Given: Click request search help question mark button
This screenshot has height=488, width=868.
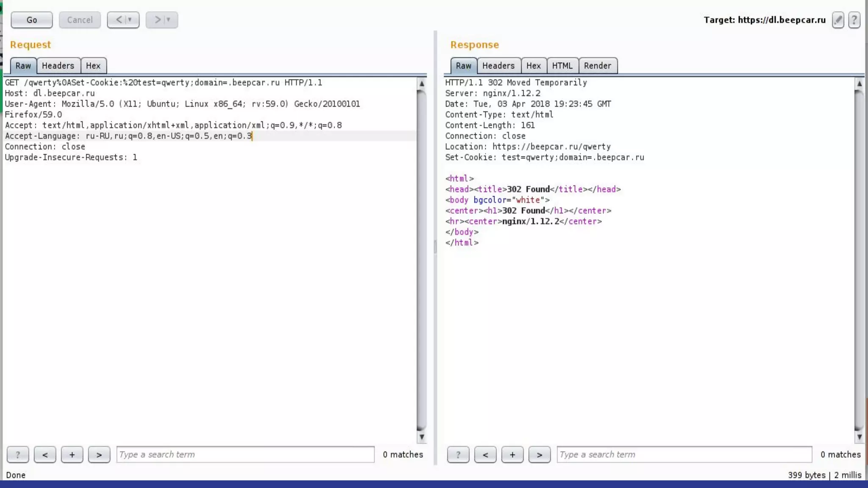Looking at the screenshot, I should [x=18, y=455].
